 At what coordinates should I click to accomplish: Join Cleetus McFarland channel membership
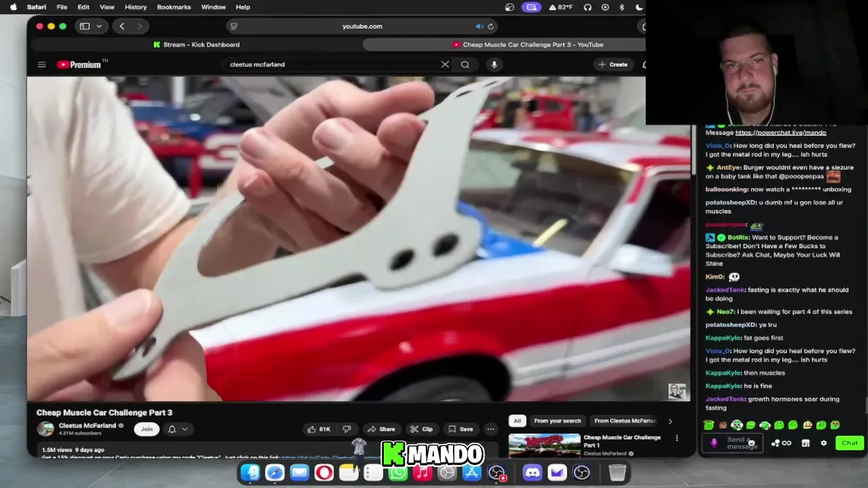click(146, 429)
